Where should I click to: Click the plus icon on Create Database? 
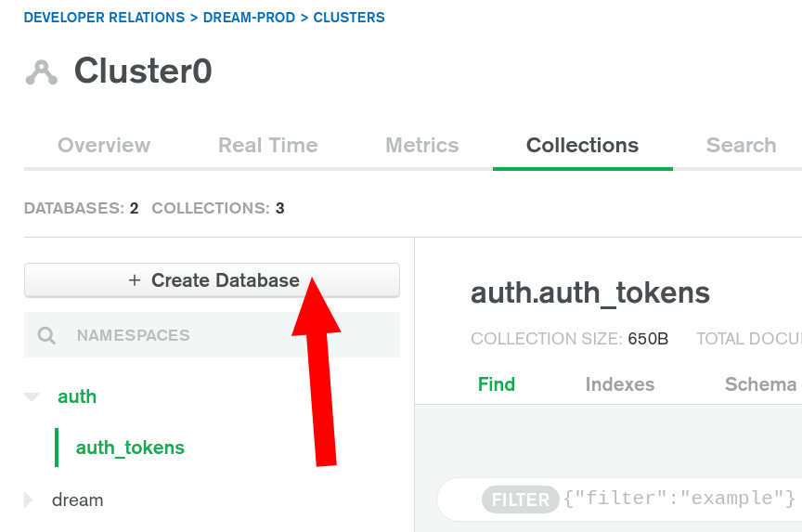[134, 280]
